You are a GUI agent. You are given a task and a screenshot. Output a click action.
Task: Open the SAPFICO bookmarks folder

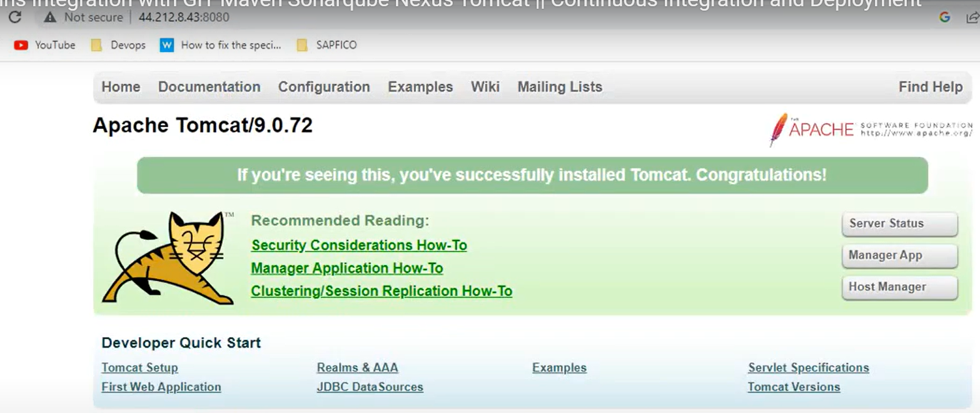(x=326, y=45)
